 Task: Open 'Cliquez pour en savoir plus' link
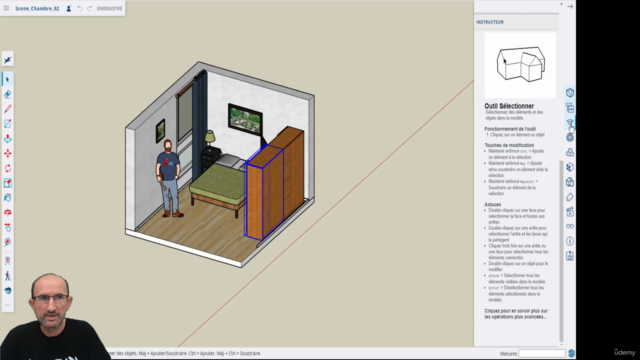(x=516, y=314)
